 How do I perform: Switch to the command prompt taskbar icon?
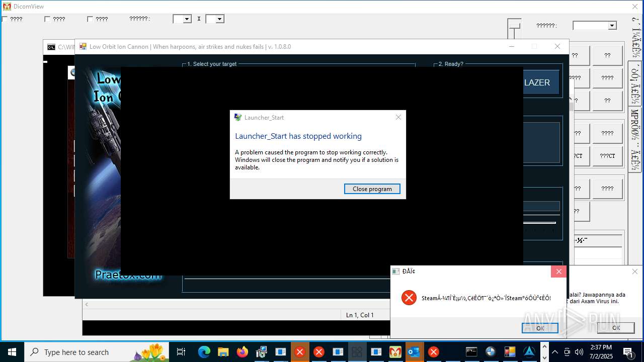pos(471,352)
